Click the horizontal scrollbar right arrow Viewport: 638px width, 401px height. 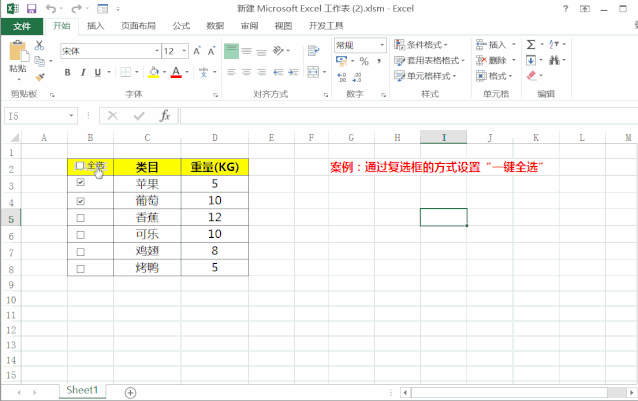pyautogui.click(x=631, y=392)
